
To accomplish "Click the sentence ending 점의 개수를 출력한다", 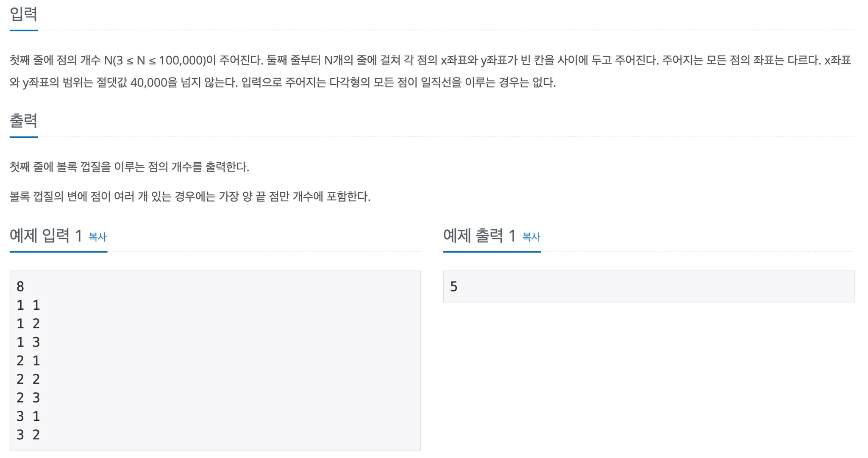I will click(129, 167).
